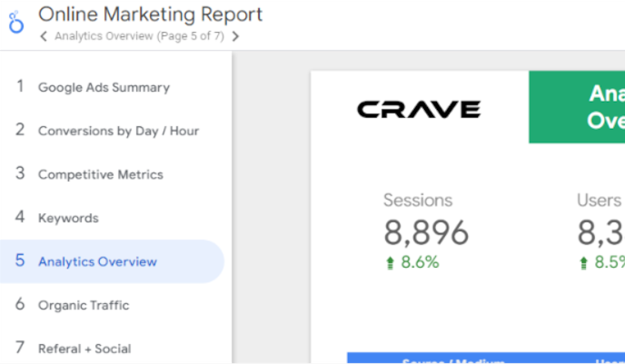
Task: Click the Looker Studio logo icon
Action: click(x=16, y=23)
